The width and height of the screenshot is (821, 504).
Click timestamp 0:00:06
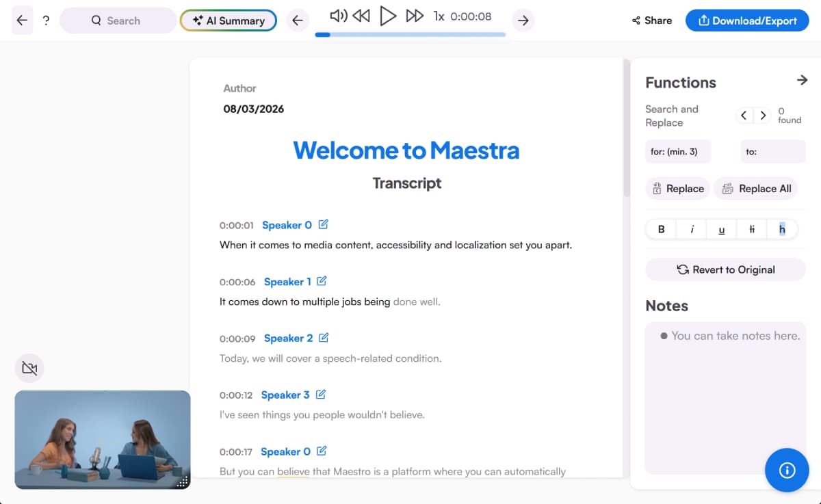[237, 282]
